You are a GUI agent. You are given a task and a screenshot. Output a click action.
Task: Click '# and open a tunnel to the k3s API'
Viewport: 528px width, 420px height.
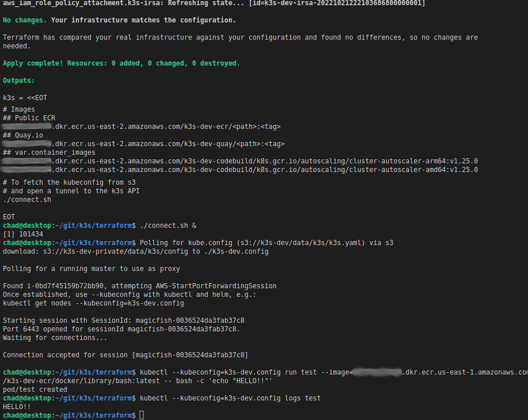point(71,191)
